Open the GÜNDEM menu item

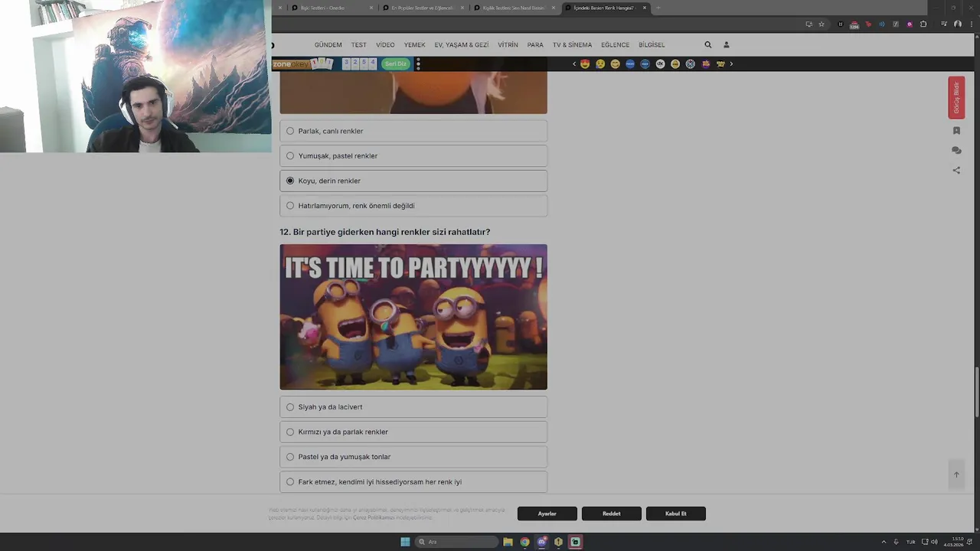coord(328,44)
